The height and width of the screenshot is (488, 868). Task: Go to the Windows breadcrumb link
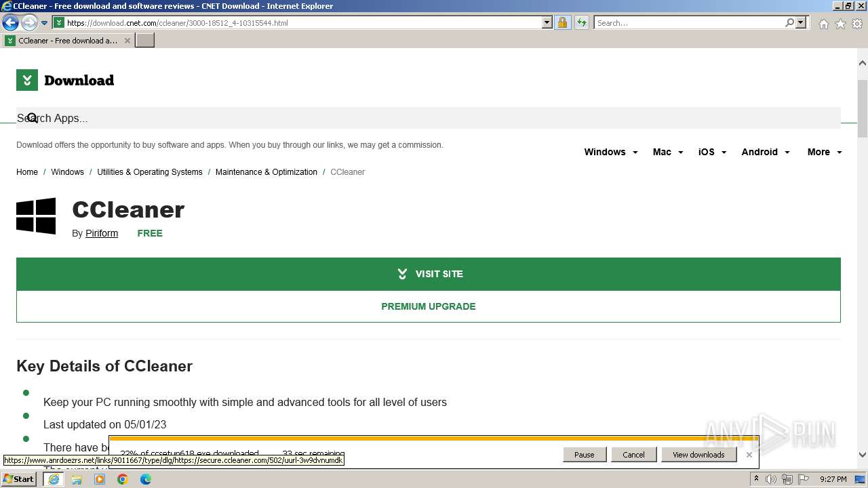67,172
